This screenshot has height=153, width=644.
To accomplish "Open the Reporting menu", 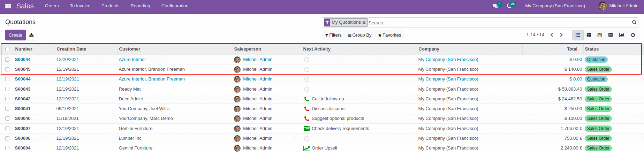I will (x=140, y=6).
